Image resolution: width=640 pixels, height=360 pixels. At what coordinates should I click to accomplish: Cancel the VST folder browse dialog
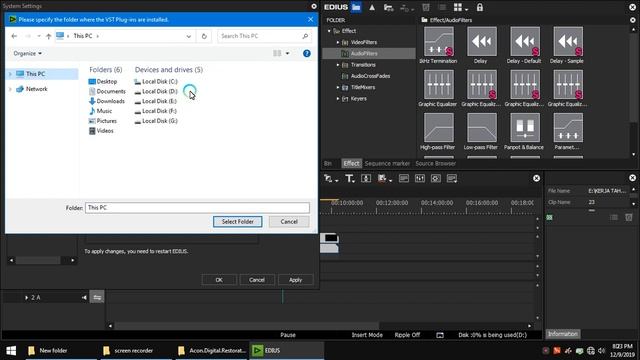click(289, 222)
